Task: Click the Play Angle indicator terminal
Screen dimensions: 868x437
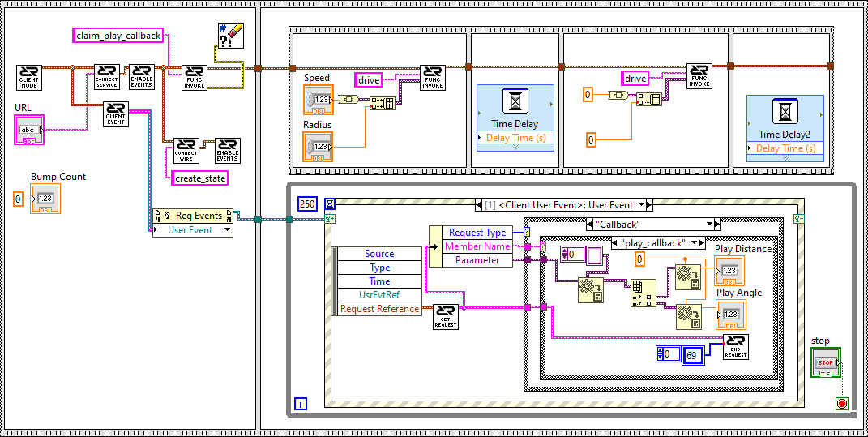Action: tap(730, 315)
